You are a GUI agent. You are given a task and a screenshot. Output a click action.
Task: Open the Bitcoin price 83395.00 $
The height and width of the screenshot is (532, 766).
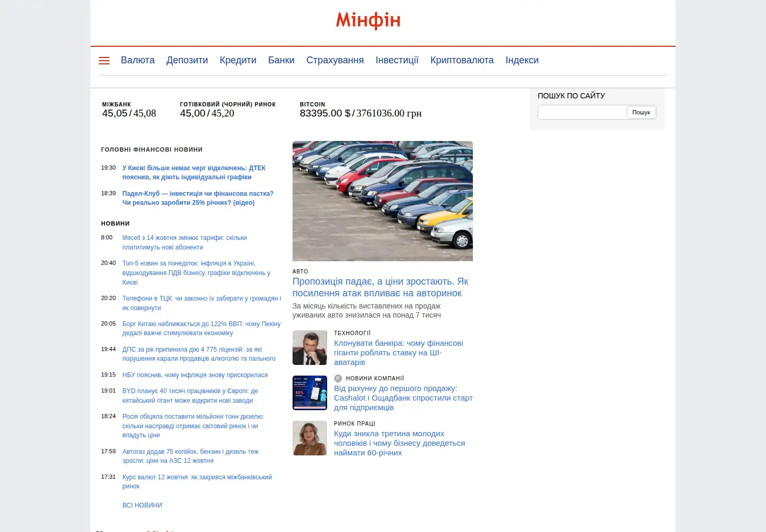click(325, 113)
